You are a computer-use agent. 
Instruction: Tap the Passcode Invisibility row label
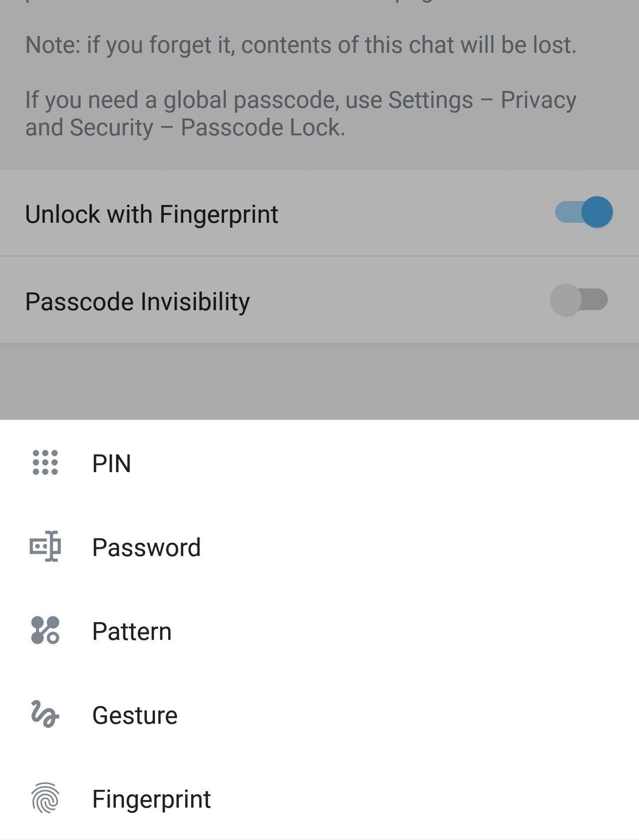tap(138, 302)
